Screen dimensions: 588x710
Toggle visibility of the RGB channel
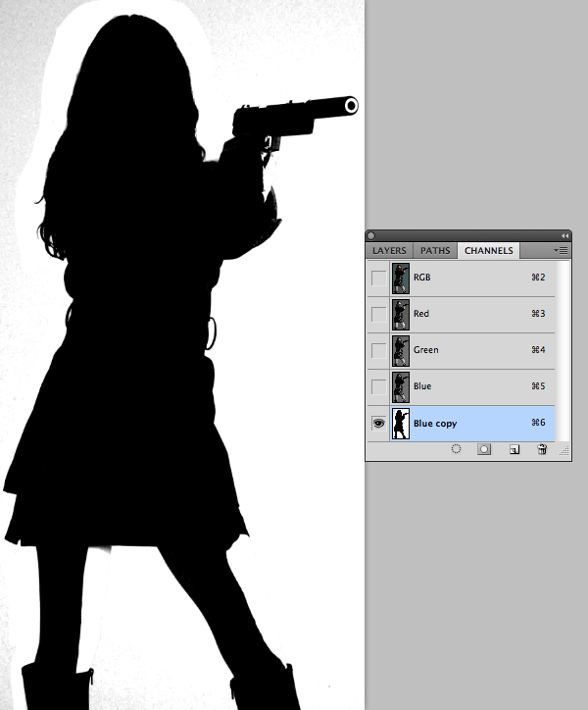click(x=378, y=279)
